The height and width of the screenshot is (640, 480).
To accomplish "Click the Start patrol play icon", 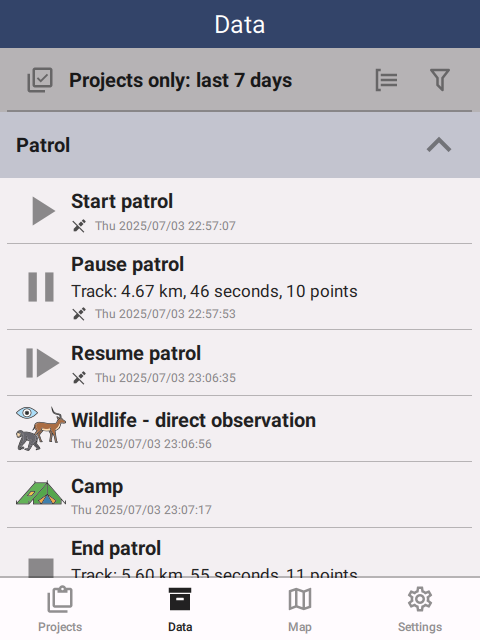I will (x=43, y=211).
